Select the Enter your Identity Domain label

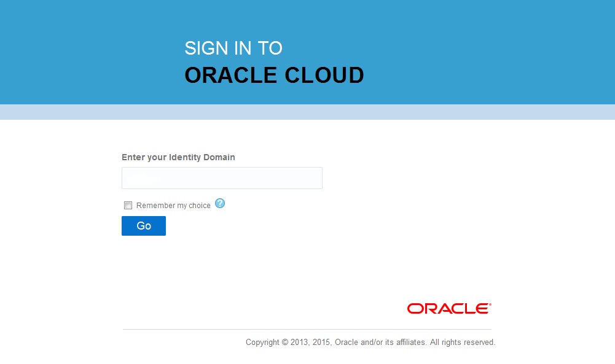178,157
